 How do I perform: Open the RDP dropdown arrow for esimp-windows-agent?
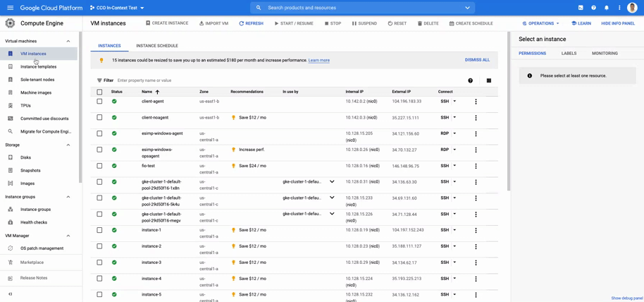[454, 133]
